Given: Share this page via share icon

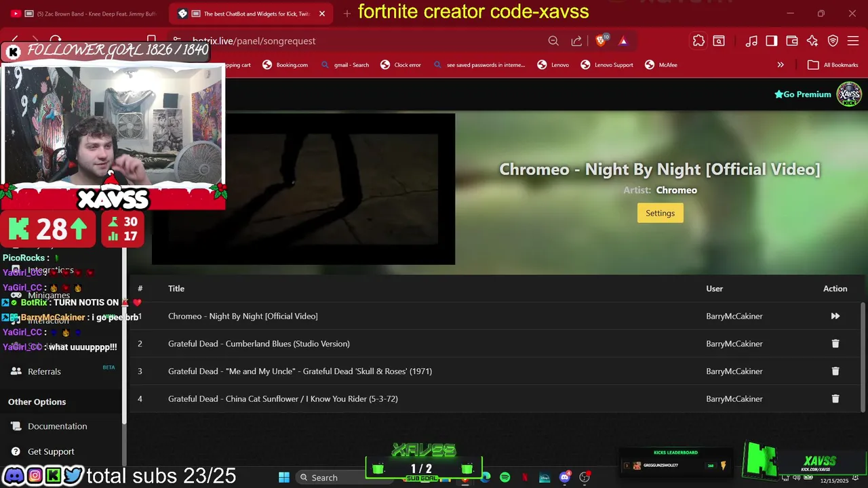Looking at the screenshot, I should point(576,41).
